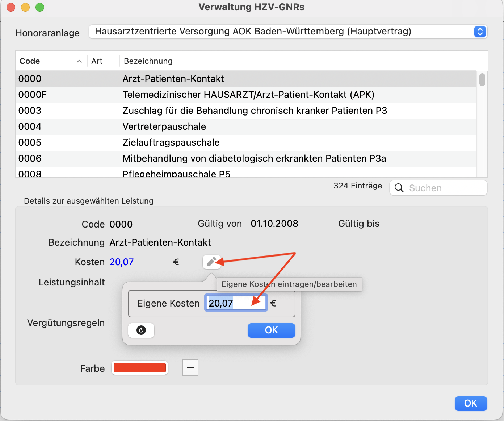Select row 0003 Zuschlag chronisch kranker Patienten
504x421 pixels.
point(246,111)
